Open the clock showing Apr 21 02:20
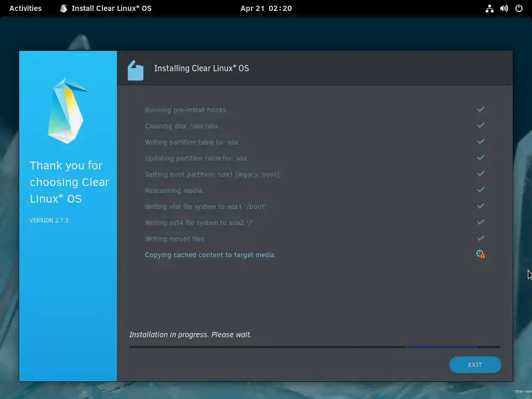 [x=266, y=8]
